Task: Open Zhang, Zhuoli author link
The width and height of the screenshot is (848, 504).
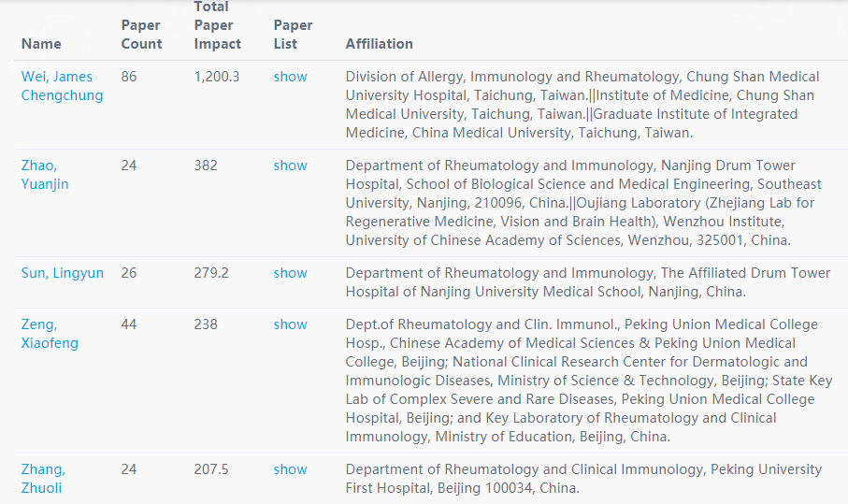Action: click(43, 479)
